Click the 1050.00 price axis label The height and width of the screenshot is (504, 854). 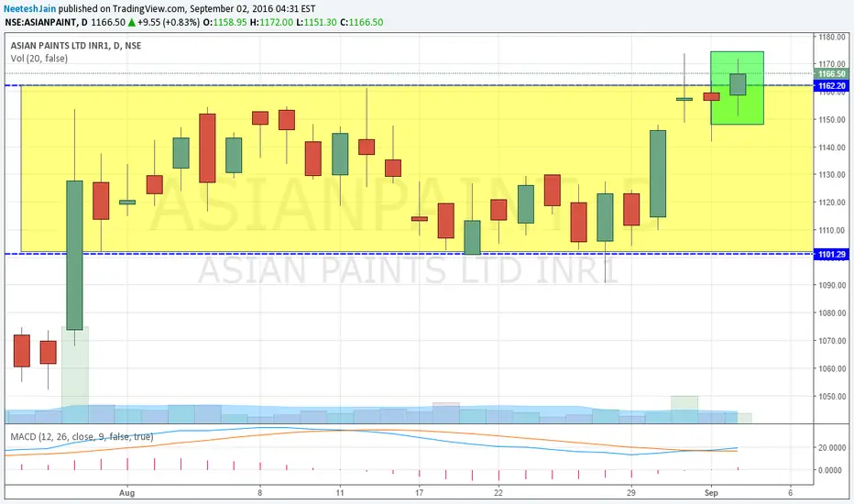click(x=832, y=397)
